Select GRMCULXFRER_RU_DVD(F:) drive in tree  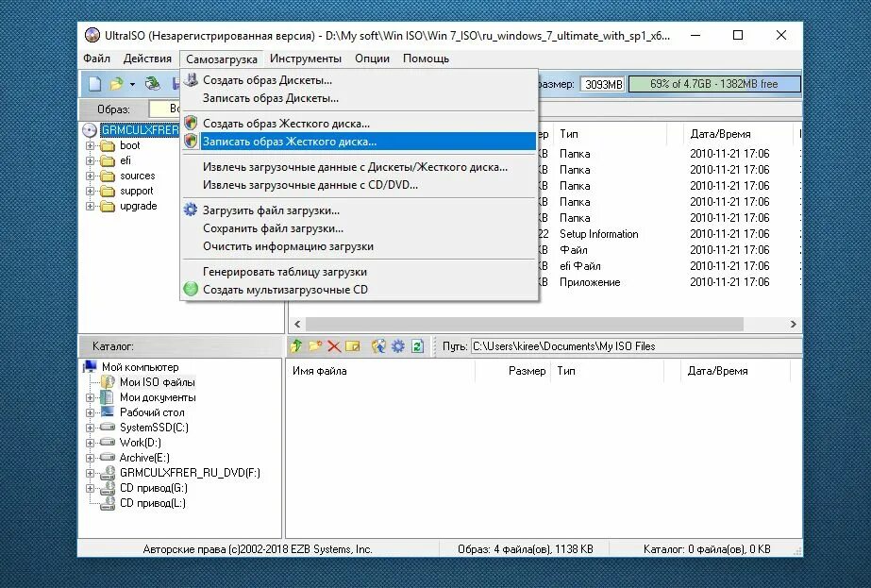[x=190, y=473]
